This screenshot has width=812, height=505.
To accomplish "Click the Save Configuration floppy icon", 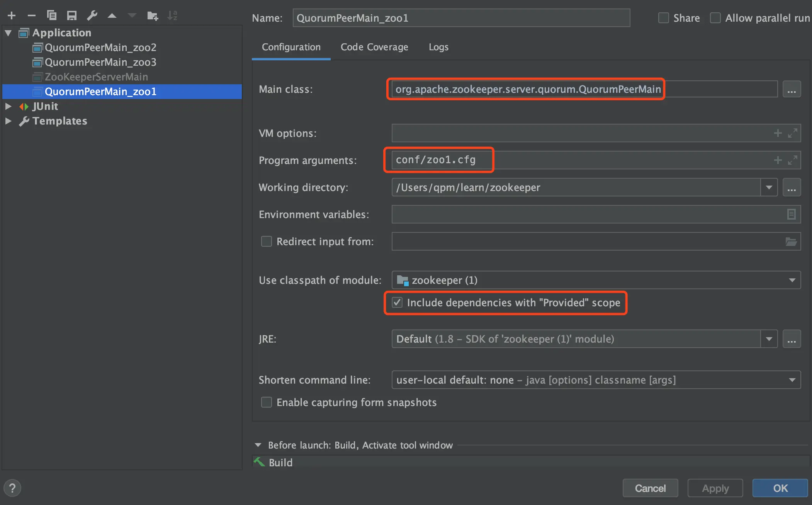I will (x=72, y=15).
